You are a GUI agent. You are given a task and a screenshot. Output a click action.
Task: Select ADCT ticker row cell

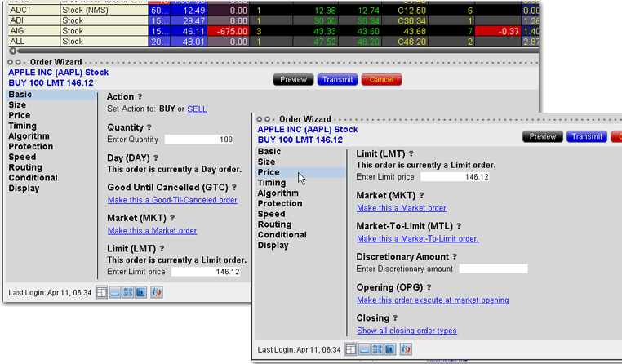34,11
